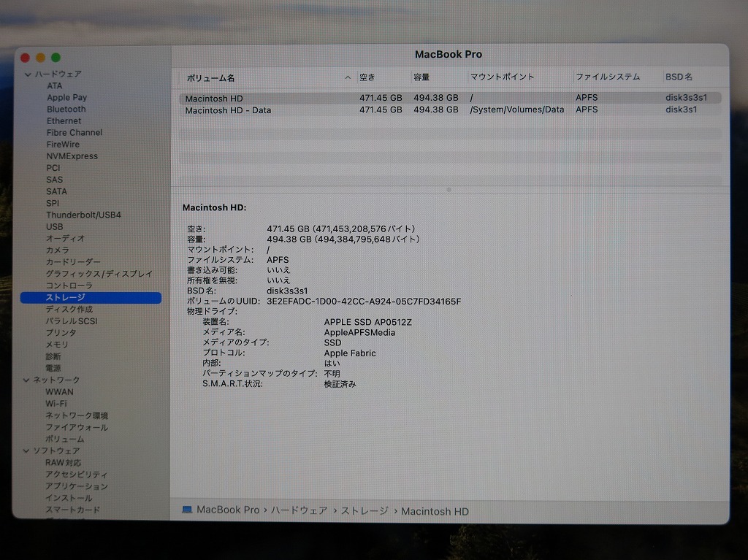Click the volume UUID value
This screenshot has width=748, height=560.
[364, 302]
